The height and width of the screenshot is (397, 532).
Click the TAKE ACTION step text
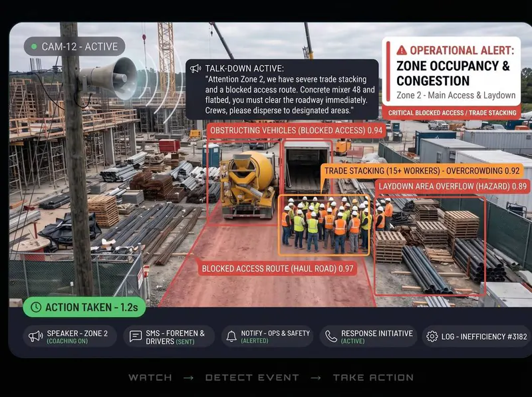coord(373,377)
